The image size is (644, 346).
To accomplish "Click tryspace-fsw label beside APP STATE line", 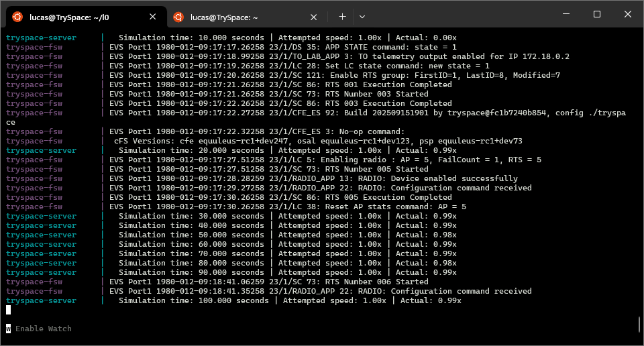I will 34,47.
